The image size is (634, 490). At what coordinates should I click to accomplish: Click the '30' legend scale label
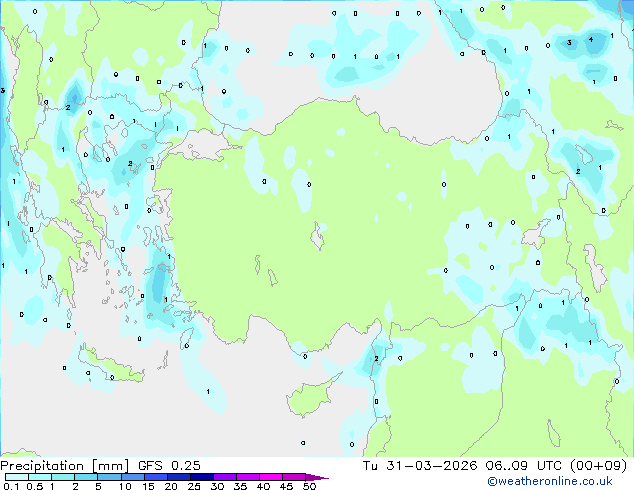(x=217, y=486)
